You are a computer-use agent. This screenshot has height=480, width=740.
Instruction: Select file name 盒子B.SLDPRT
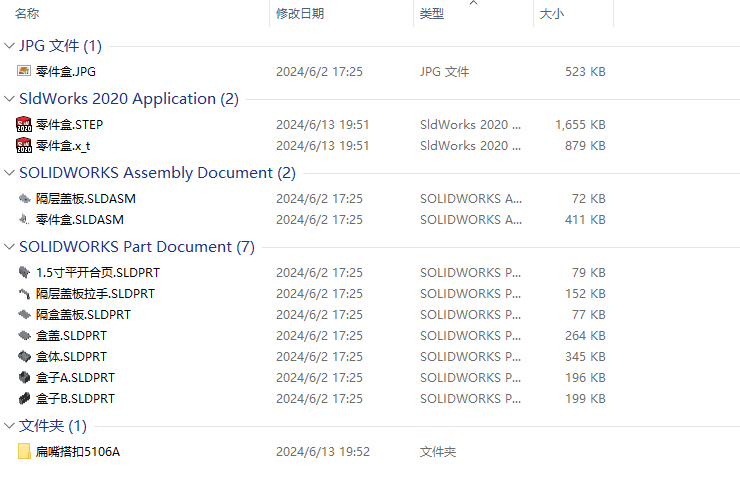point(76,398)
